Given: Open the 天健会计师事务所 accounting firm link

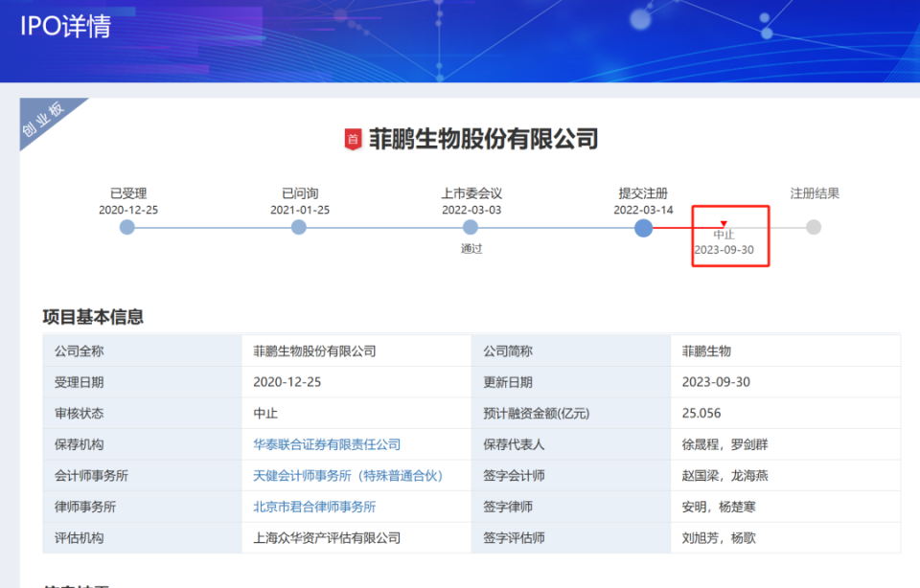Looking at the screenshot, I should 346,475.
